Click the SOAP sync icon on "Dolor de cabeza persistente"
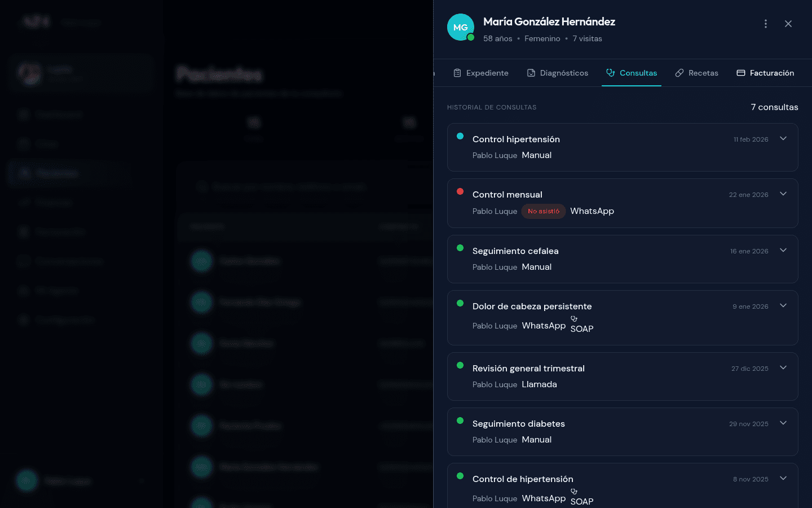This screenshot has width=812, height=508. 575,319
